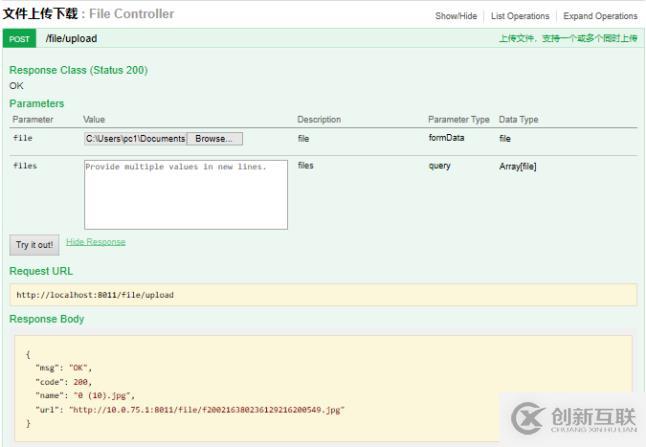Viewport: 646px width, 447px height.
Task: Click the Response Body heading
Action: (47, 319)
